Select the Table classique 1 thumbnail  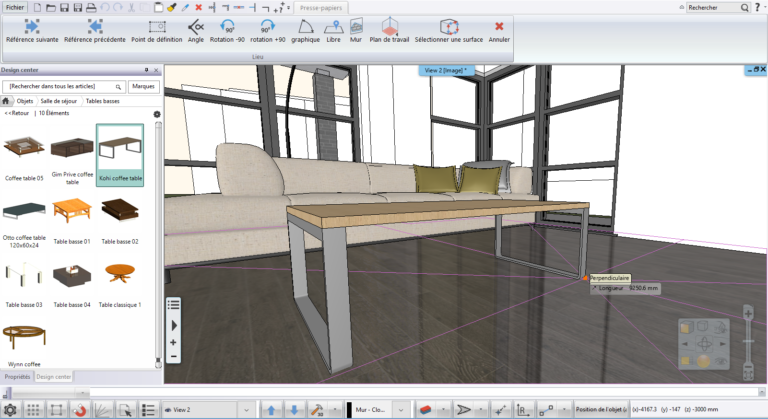click(x=120, y=282)
